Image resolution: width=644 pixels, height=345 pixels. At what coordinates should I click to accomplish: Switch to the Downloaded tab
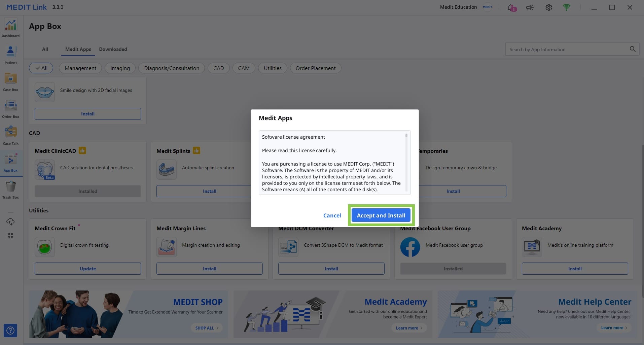(113, 49)
